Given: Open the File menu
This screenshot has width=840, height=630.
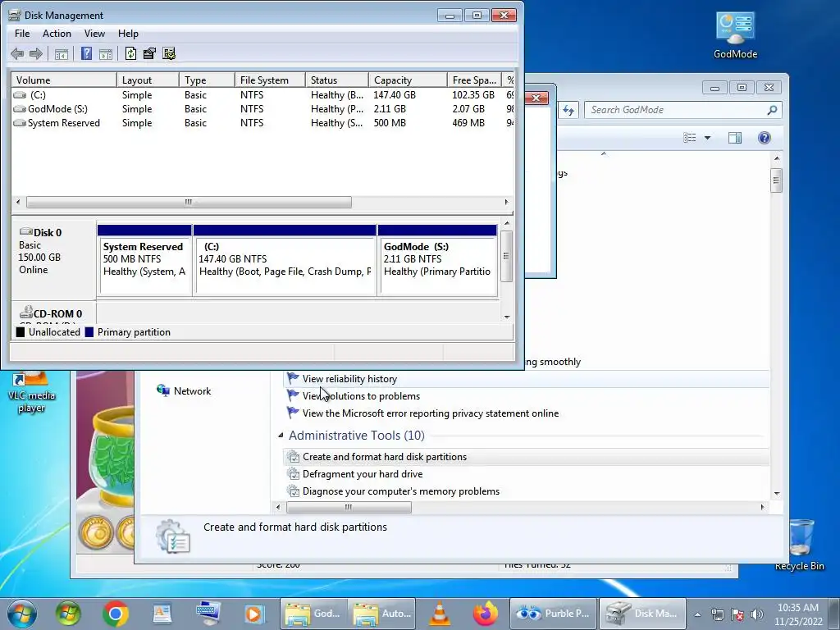Looking at the screenshot, I should (x=22, y=33).
